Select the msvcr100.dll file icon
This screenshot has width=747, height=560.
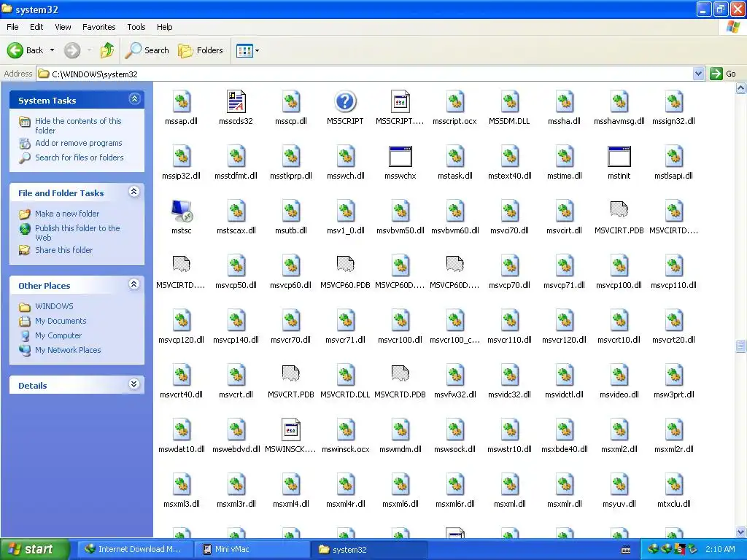(400, 321)
